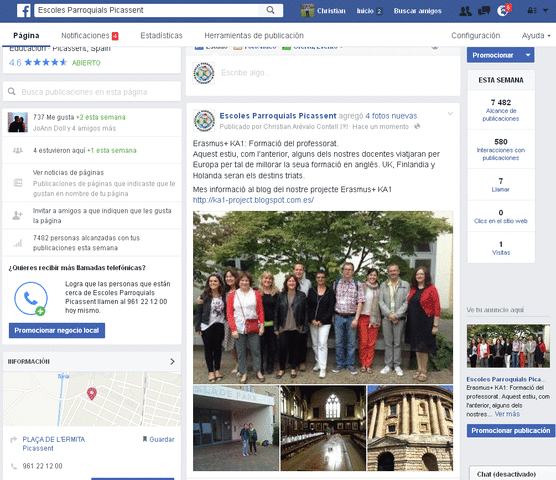Expand the INFORMACIÓN section chevron
This screenshot has width=556, height=480.
coord(172,361)
